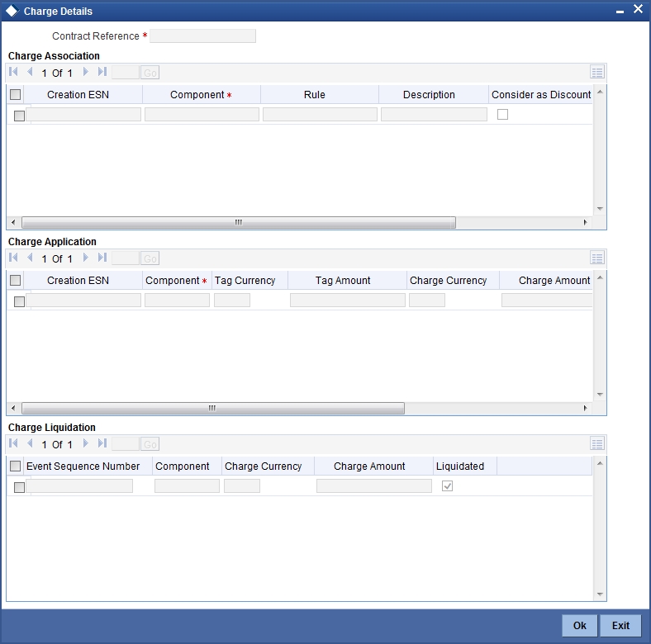Click the Liquidated column header
Image resolution: width=651 pixels, height=644 pixels.
click(465, 466)
